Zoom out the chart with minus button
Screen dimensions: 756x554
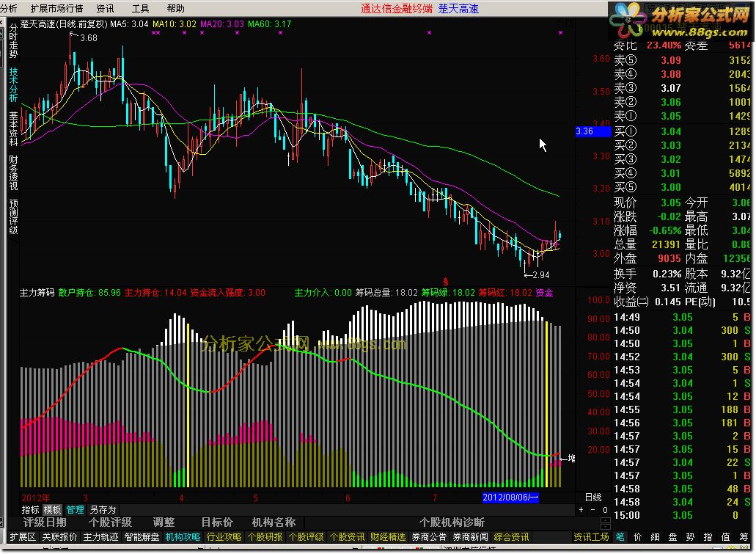coord(593,509)
